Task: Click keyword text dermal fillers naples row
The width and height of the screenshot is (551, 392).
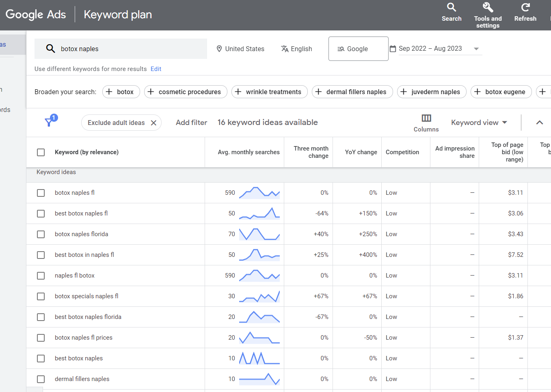Action: pos(82,379)
